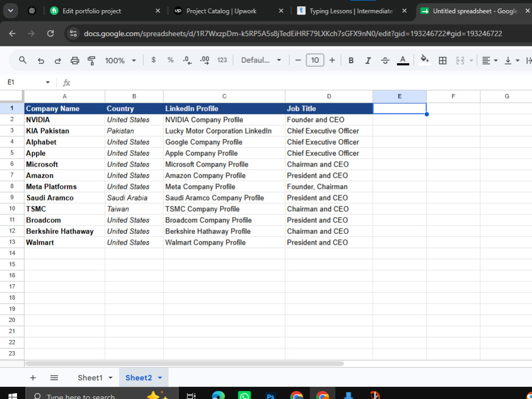Open WhatsApp from taskbar
532x399 pixels.
(x=244, y=396)
